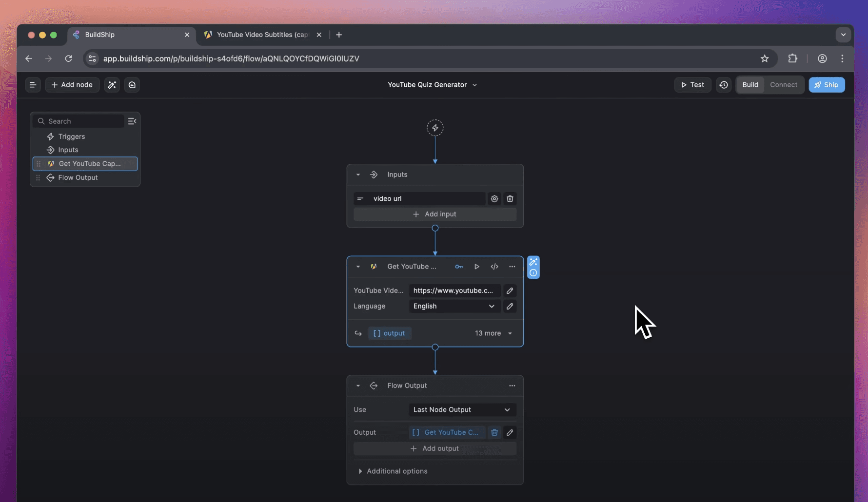
Task: Collapse the Inputs node
Action: pyautogui.click(x=358, y=174)
